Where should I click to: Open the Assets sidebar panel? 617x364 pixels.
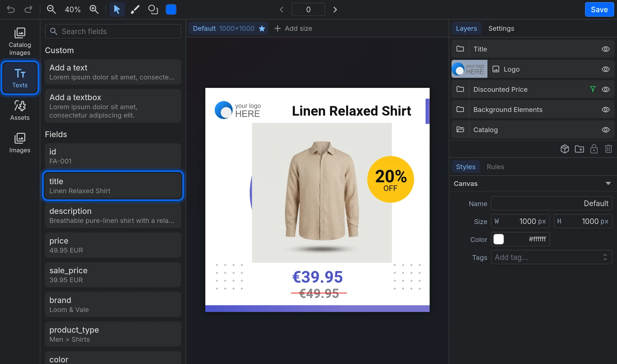tap(20, 111)
